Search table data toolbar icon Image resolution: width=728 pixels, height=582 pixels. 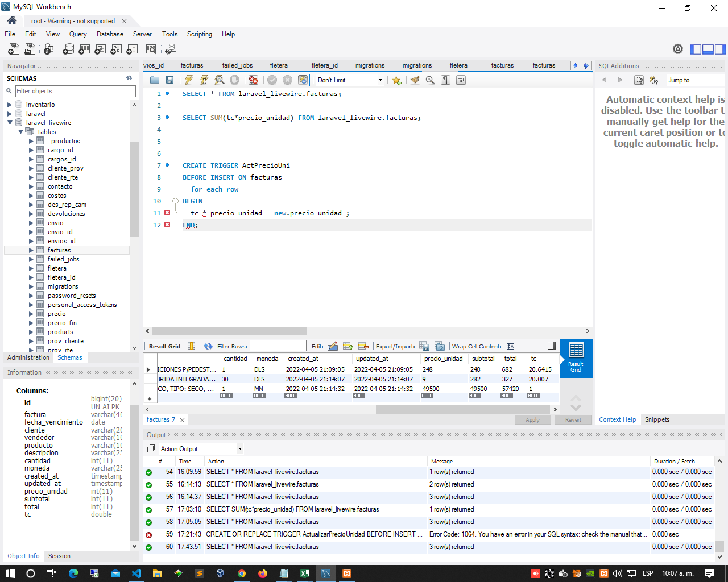151,49
